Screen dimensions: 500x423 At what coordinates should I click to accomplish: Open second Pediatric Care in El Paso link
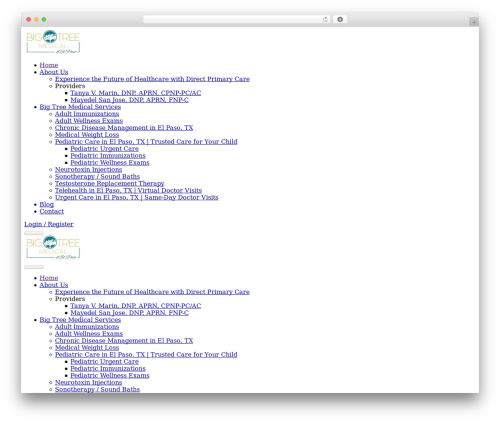tap(146, 355)
